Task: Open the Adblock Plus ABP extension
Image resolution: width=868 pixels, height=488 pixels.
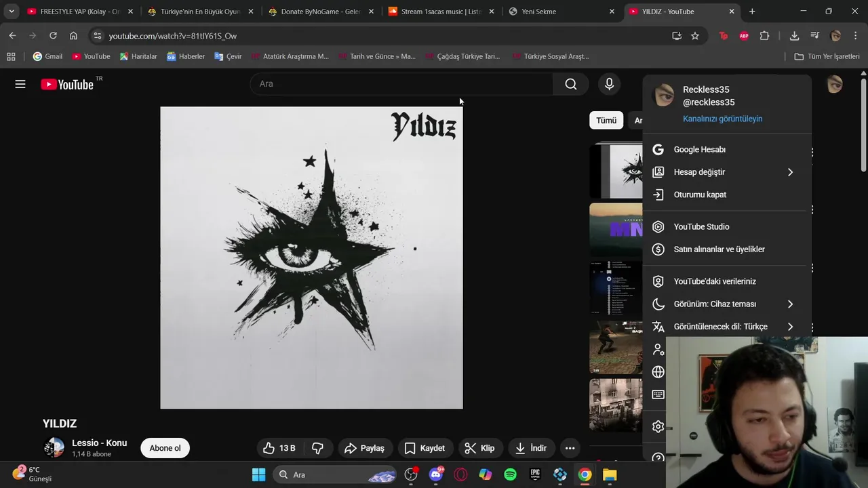Action: tap(744, 36)
